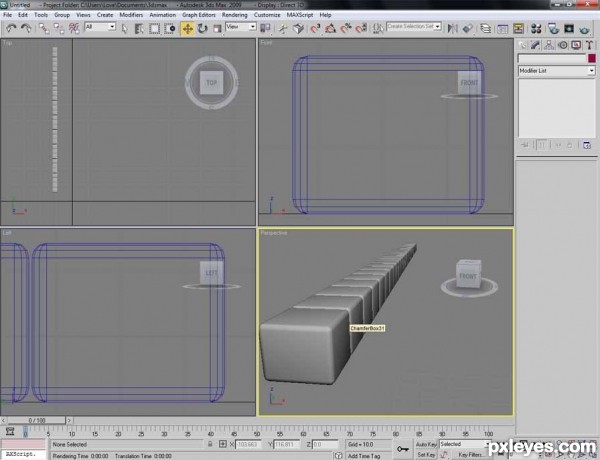Click the X coordinate input field
This screenshot has height=460, width=600.
click(x=248, y=444)
